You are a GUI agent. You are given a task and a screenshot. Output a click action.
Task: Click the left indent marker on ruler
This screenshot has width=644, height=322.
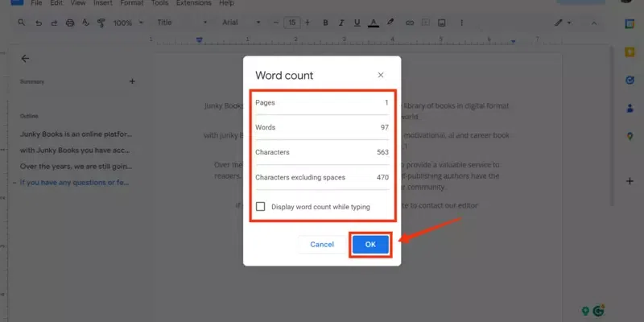coord(199,40)
